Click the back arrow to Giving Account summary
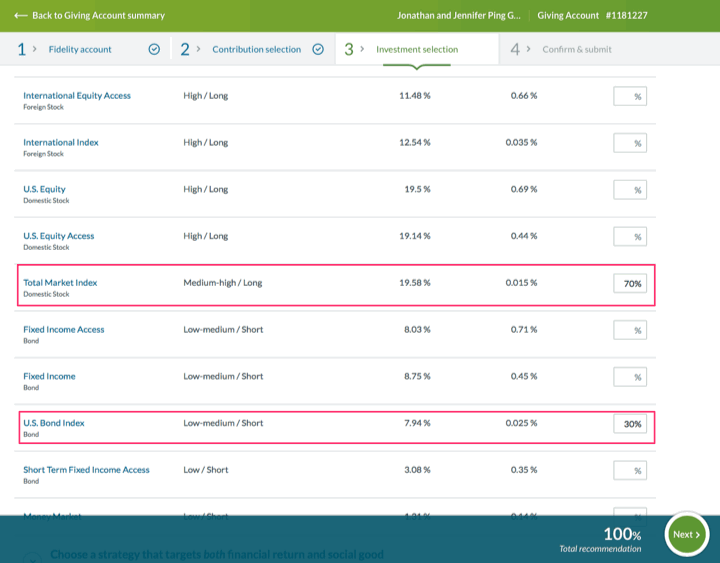Screen dimensions: 720x563 21,16
